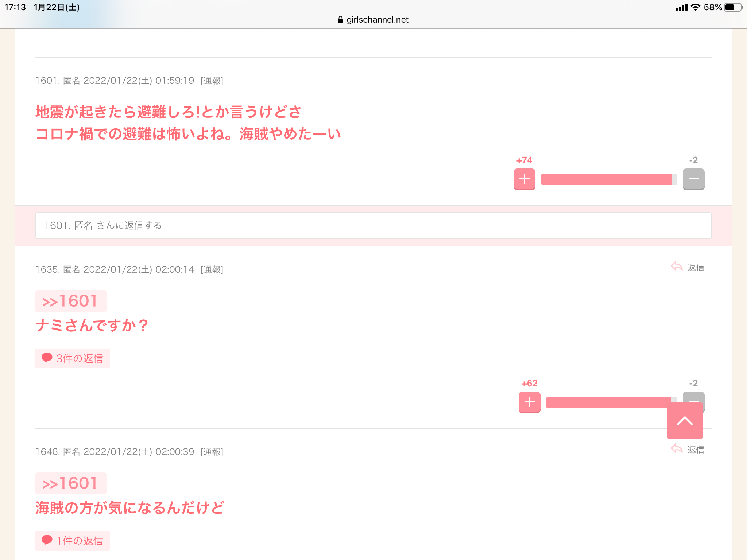The image size is (747, 560).
Task: Click the vote ratio bar of comment 1601
Action: [x=609, y=179]
